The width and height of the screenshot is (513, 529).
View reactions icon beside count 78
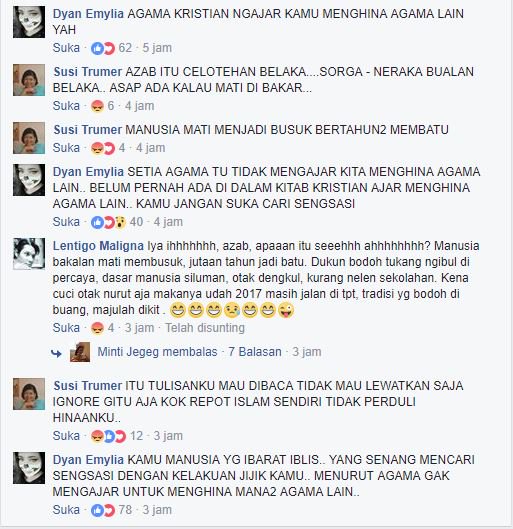click(103, 510)
